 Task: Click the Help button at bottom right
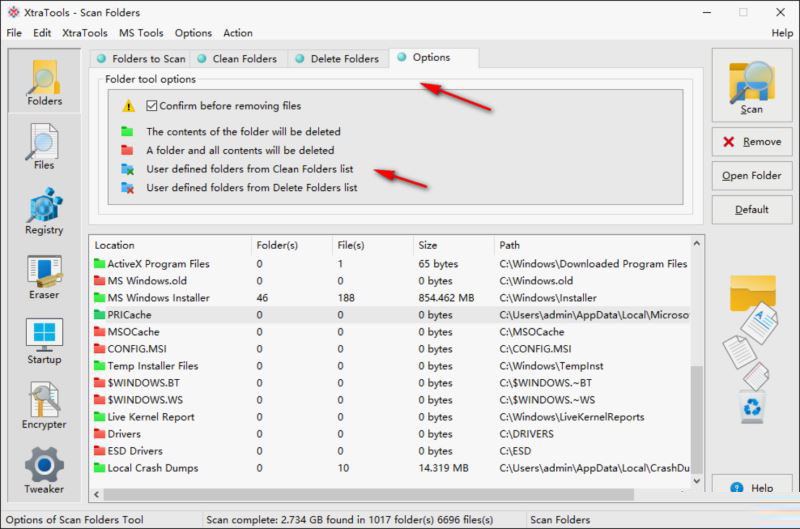pos(752,485)
